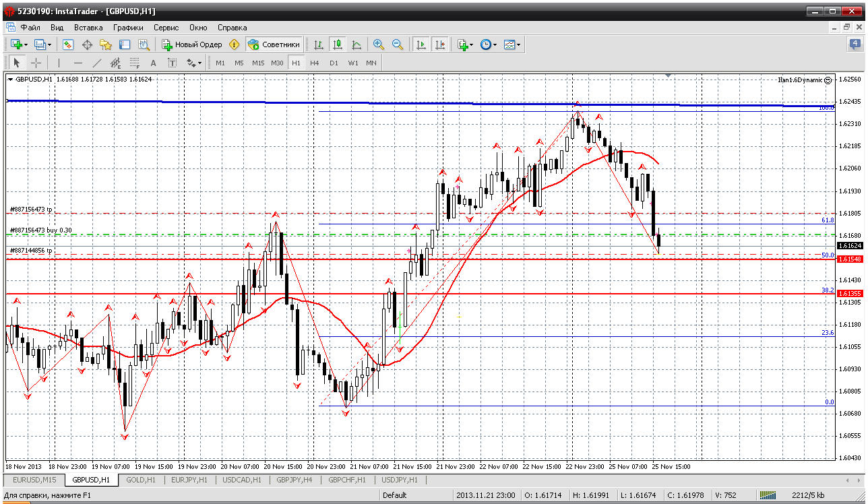Screen dimensions: 868x504
Task: Select the equidistant channel tool
Action: (116, 63)
